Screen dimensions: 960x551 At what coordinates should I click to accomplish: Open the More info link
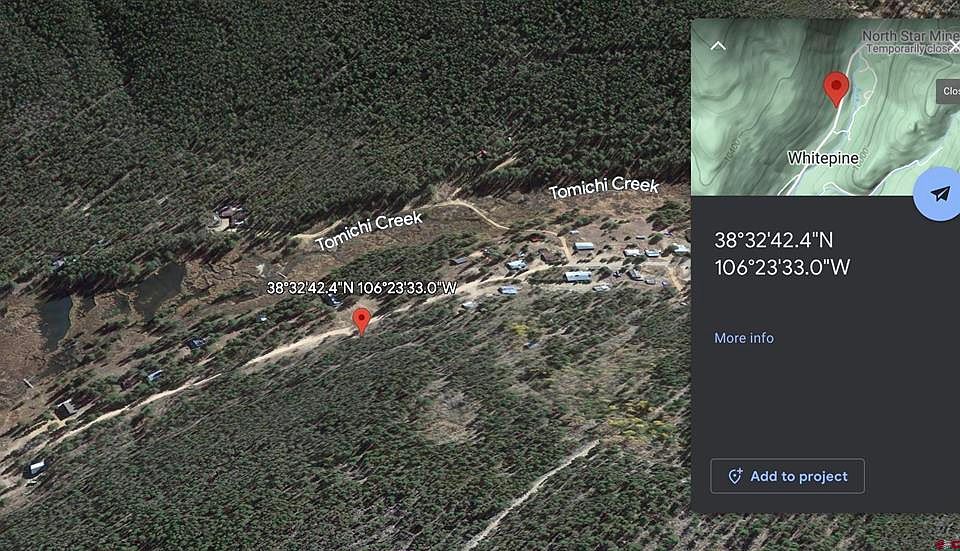(x=744, y=338)
